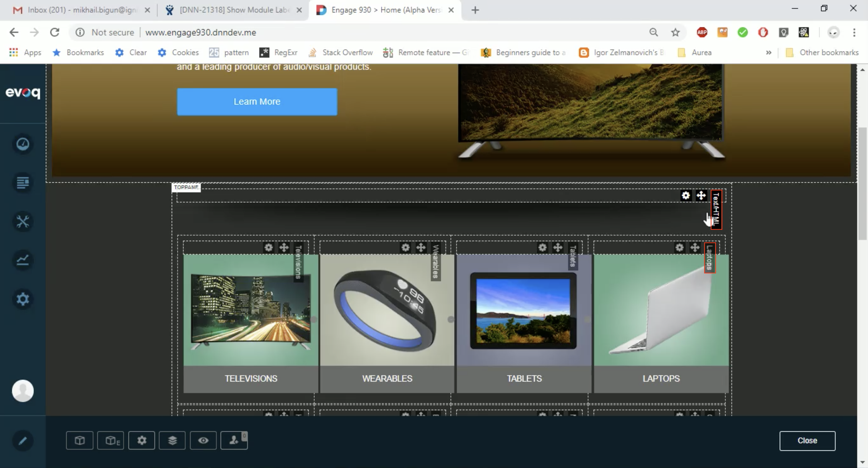Image resolution: width=868 pixels, height=468 pixels.
Task: Click the add existing module button
Action: tap(111, 440)
